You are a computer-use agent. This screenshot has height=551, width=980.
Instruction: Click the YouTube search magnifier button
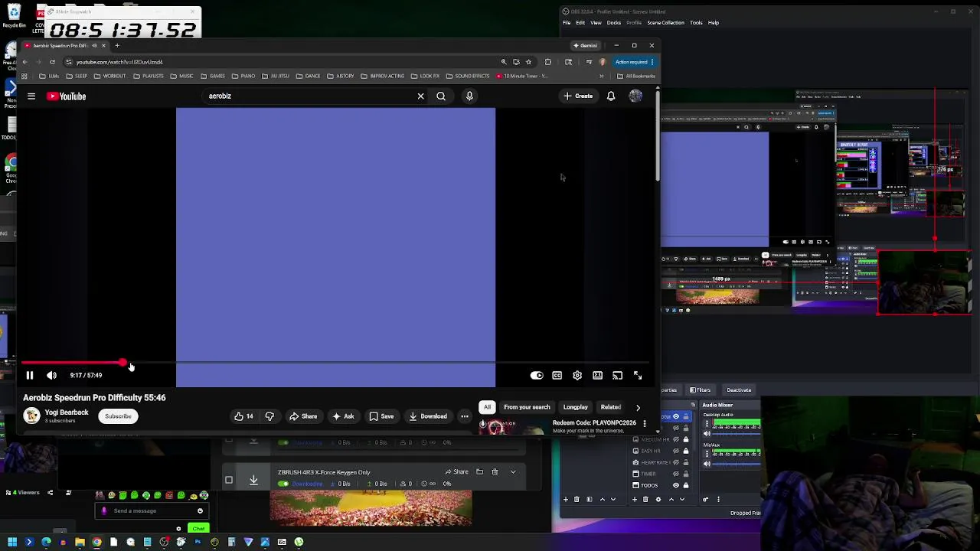click(x=441, y=96)
